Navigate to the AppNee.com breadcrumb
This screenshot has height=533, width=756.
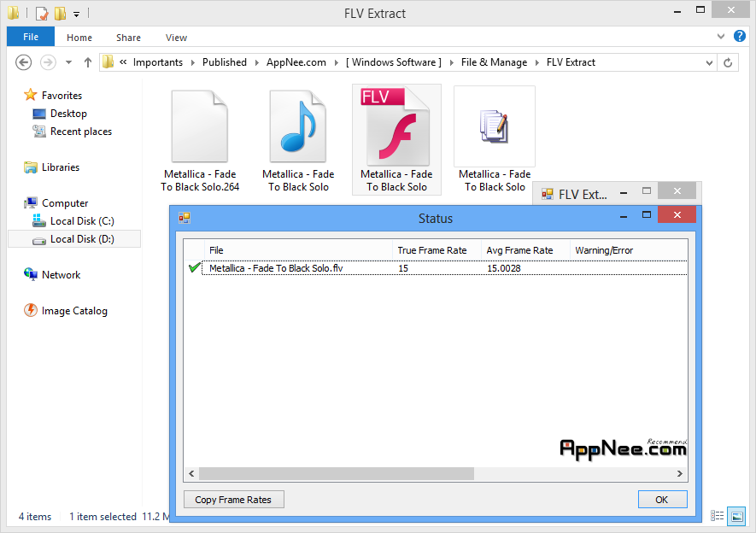(296, 62)
